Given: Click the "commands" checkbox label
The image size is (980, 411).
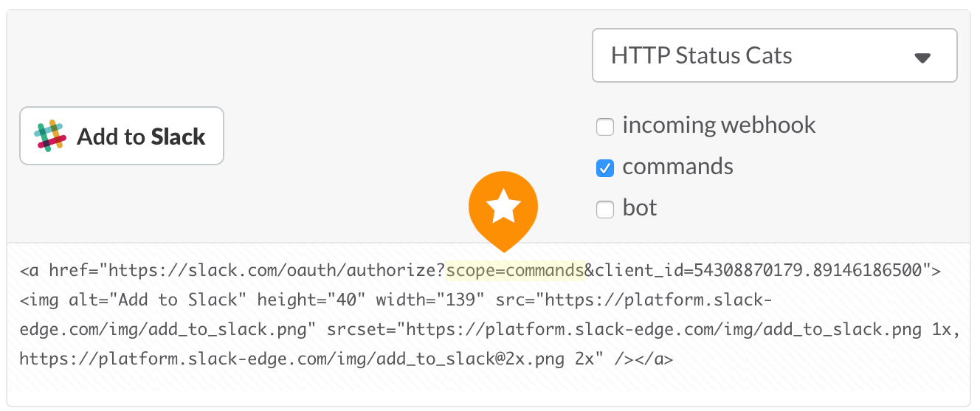Looking at the screenshot, I should coord(677,167).
